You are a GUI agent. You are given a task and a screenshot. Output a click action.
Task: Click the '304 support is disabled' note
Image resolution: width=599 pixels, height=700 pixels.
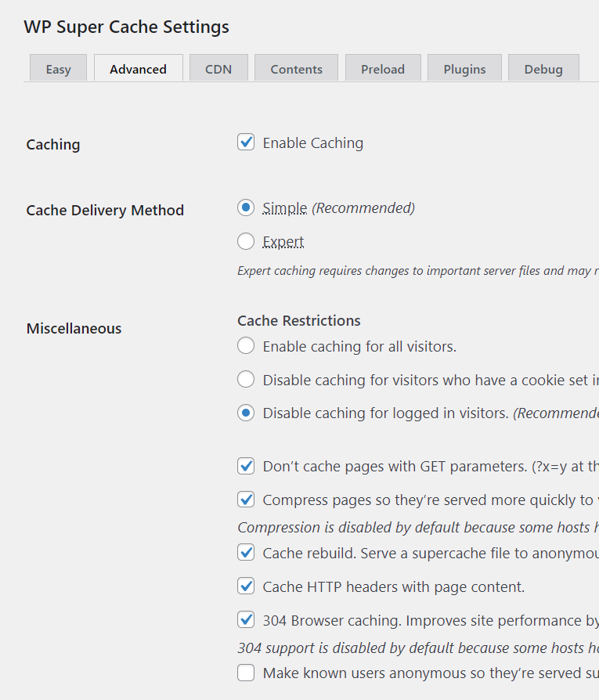(x=418, y=648)
